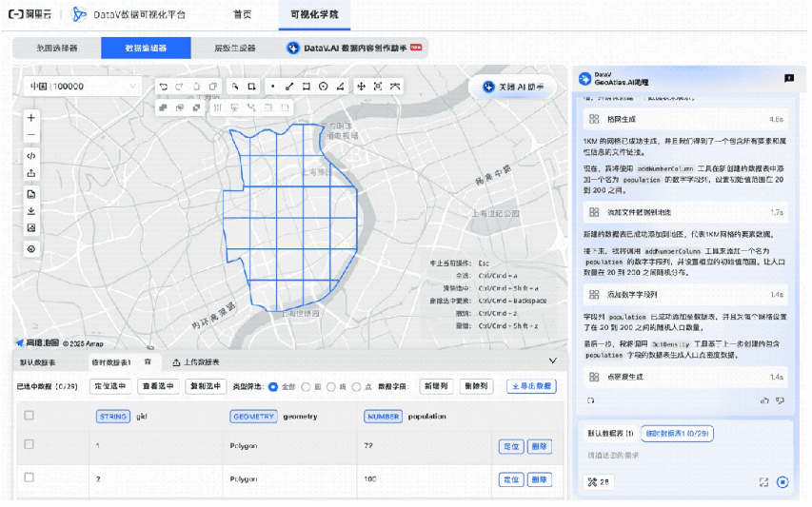Tick the checkbox for row 1
Screen dimensions: 812x507
pos(29,444)
